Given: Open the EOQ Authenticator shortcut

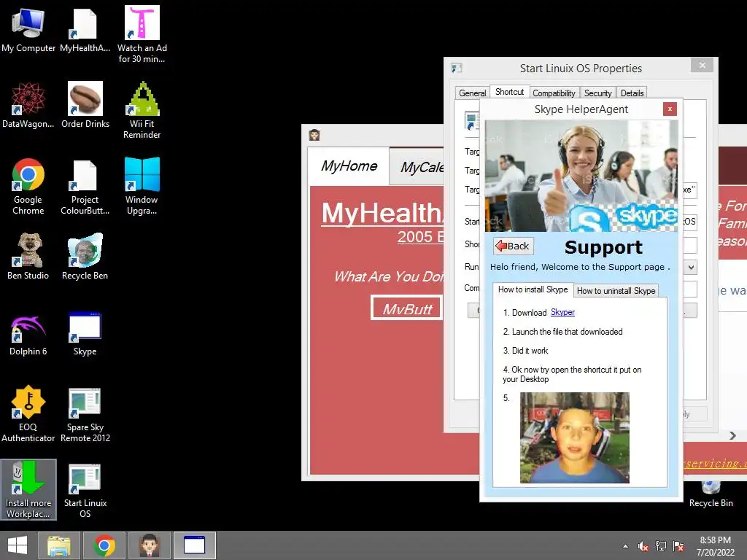Looking at the screenshot, I should 28,413.
